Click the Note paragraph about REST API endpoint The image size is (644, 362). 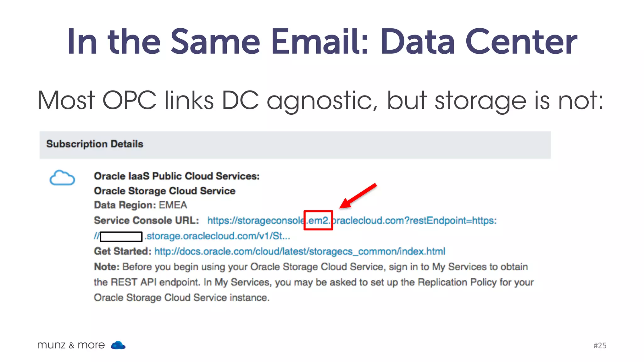click(314, 282)
